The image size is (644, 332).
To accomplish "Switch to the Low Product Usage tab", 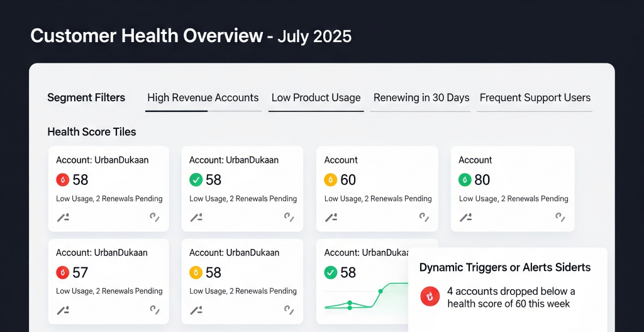I will (x=316, y=97).
